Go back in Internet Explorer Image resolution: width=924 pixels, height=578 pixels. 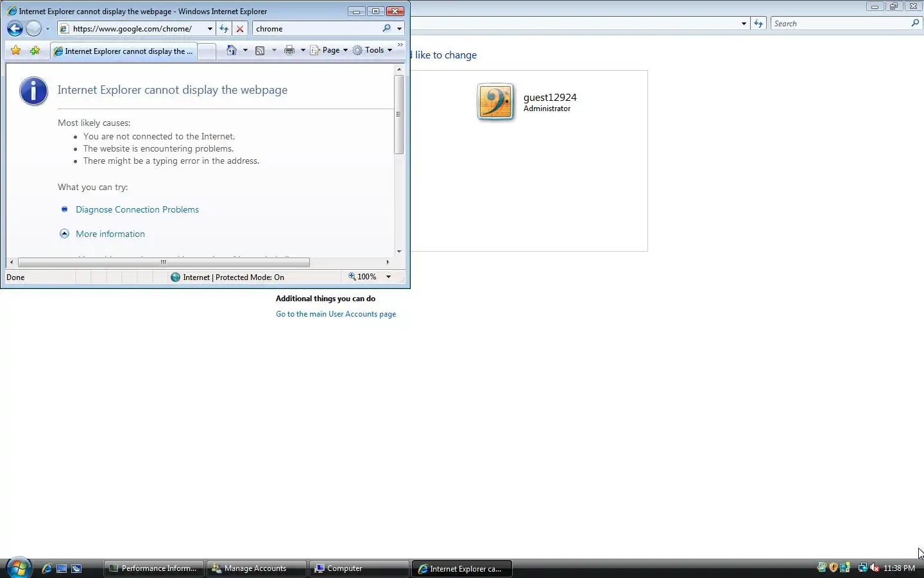(x=15, y=29)
